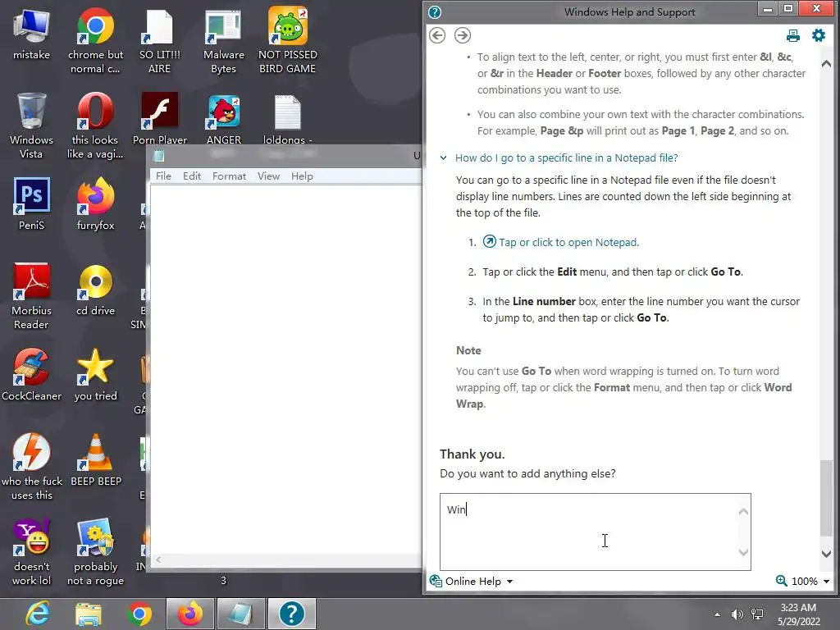
Task: Click 'Tap or click to open Notepad' link
Action: pos(568,242)
